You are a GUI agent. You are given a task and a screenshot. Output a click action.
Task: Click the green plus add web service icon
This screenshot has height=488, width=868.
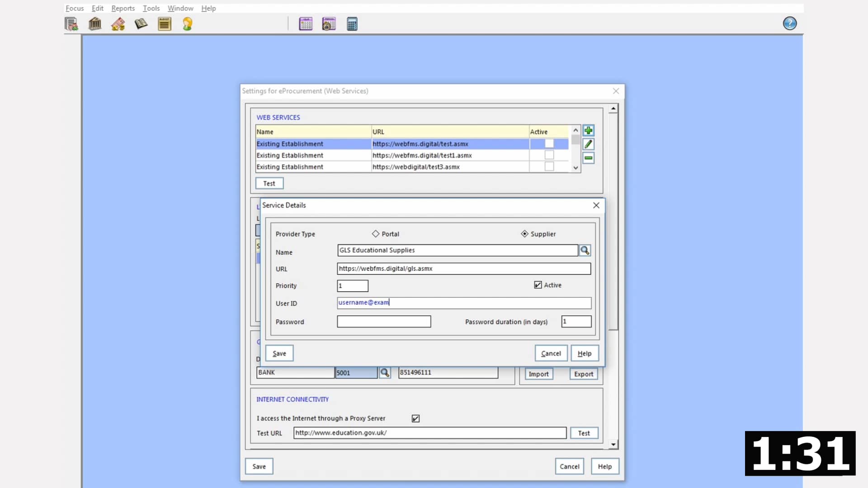pos(588,131)
